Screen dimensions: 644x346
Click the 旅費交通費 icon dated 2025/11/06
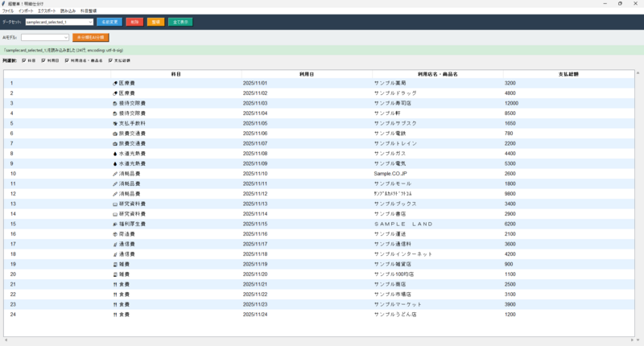[115, 134]
